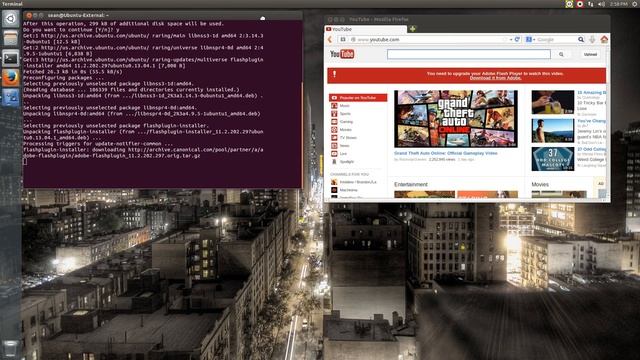640x360 pixels.
Task: Click the site identity icon in URL bar
Action: pos(353,40)
